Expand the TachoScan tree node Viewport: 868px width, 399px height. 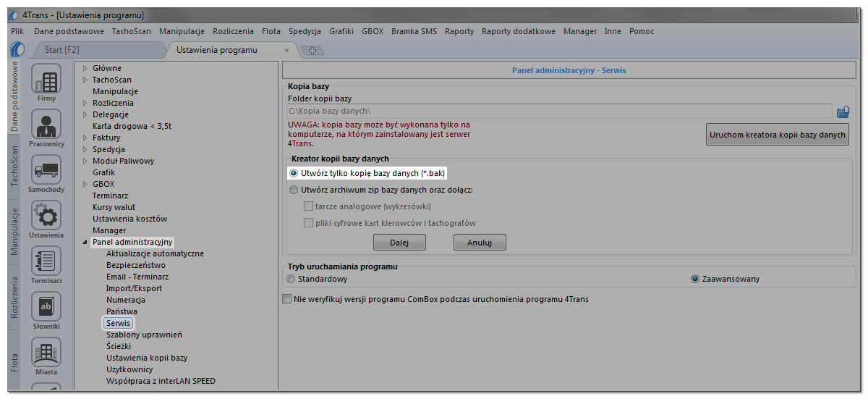tap(85, 80)
